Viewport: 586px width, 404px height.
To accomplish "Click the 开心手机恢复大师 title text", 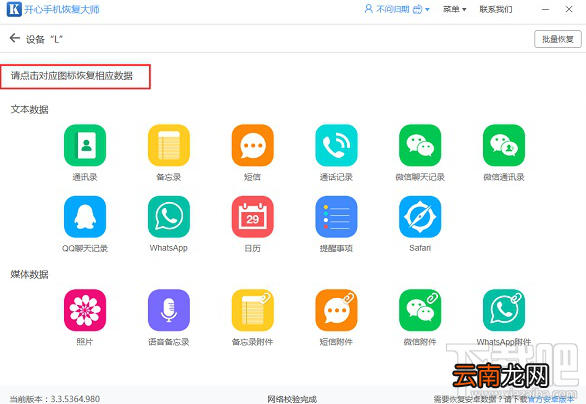I will [x=62, y=9].
